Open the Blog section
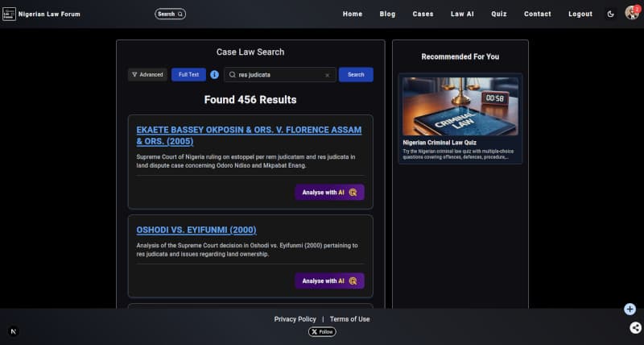644x345 pixels. (387, 14)
